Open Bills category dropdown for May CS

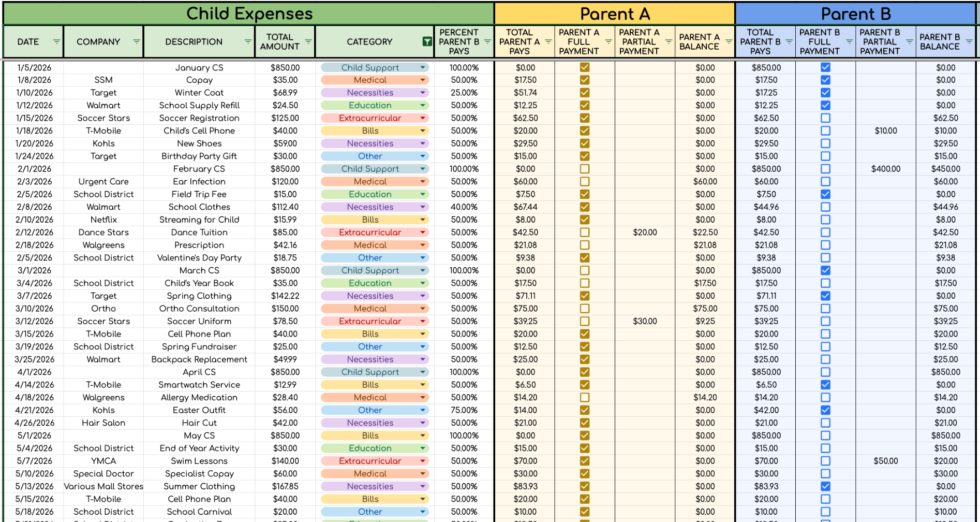coord(423,436)
